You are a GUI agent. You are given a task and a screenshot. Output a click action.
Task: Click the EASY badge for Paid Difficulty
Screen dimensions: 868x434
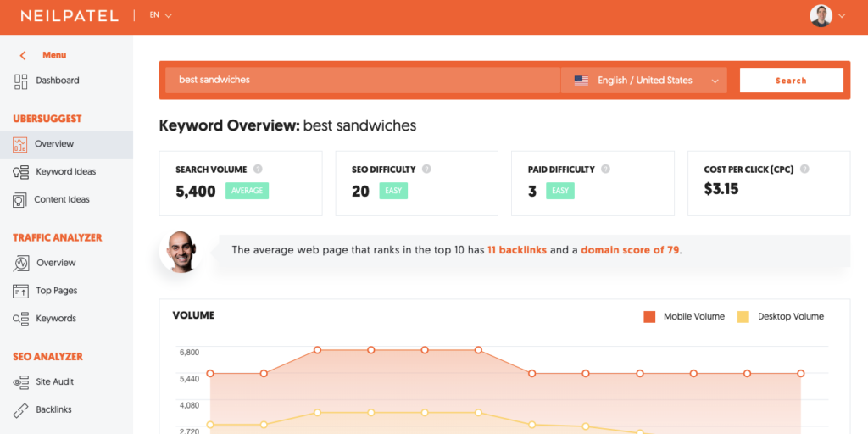tap(560, 191)
